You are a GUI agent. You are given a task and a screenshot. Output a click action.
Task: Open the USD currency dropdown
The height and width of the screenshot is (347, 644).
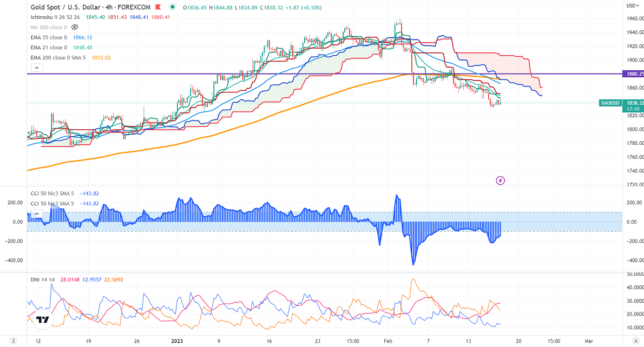(x=631, y=5)
